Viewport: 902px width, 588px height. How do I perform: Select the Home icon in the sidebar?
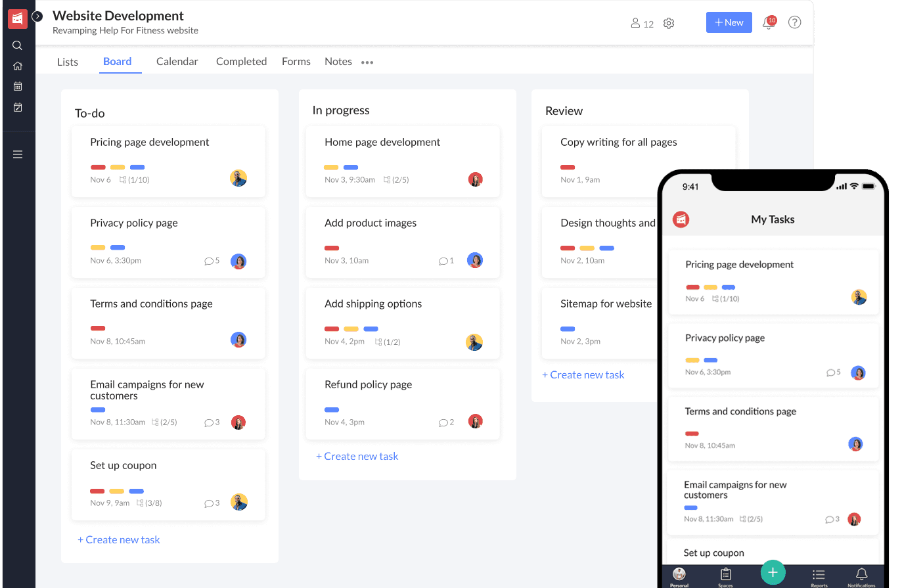click(x=17, y=65)
